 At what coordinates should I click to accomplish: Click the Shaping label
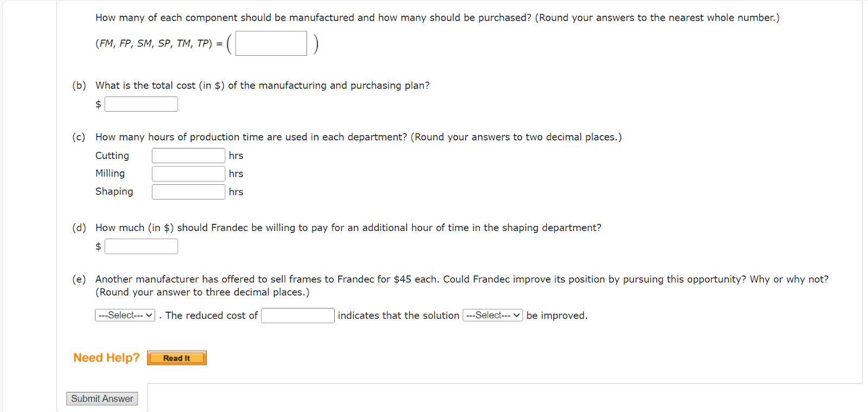click(114, 191)
